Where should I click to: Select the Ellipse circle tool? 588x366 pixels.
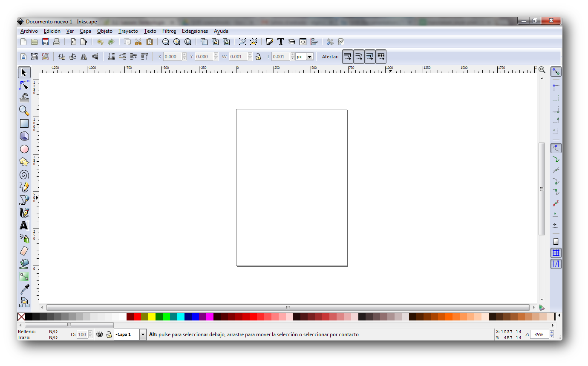(x=24, y=149)
